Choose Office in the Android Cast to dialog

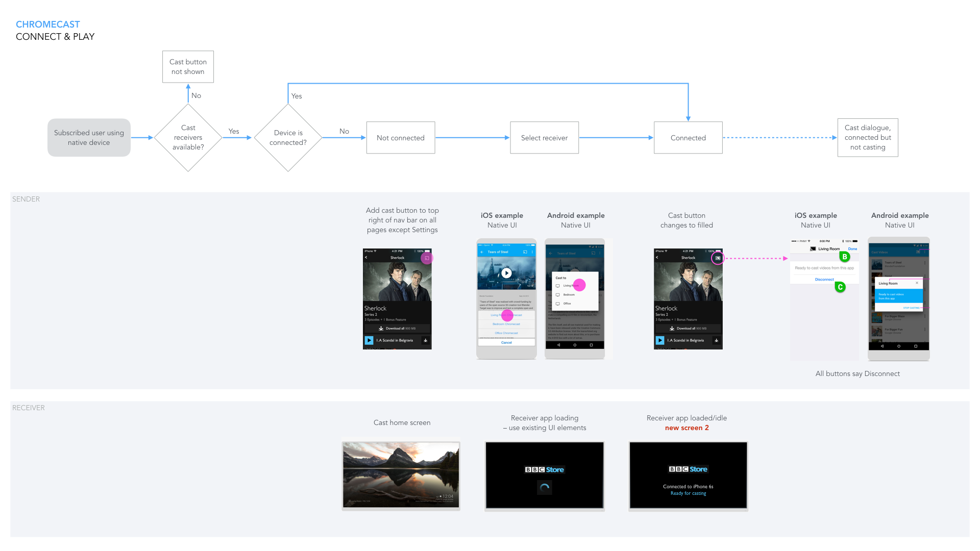[575, 304]
